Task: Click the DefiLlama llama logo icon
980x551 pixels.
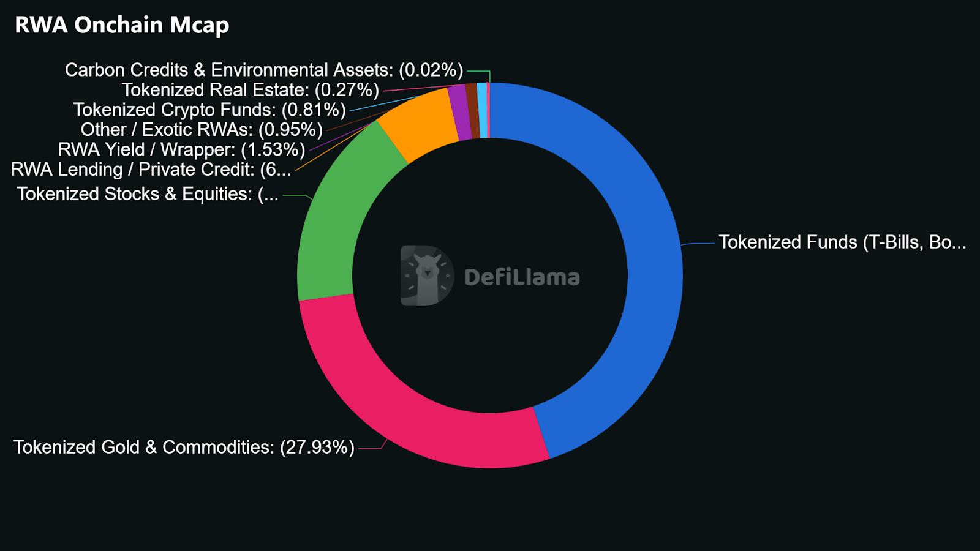Action: pyautogui.click(x=427, y=275)
